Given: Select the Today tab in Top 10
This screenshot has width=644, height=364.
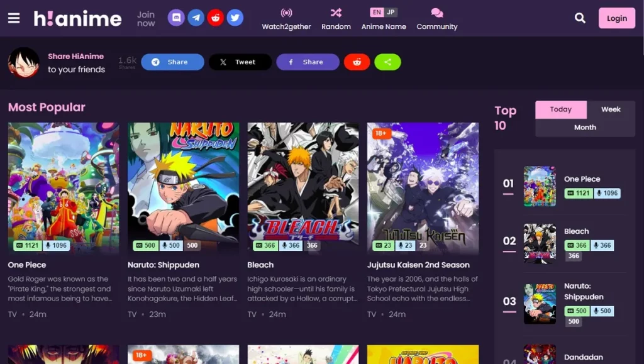Looking at the screenshot, I should [560, 109].
